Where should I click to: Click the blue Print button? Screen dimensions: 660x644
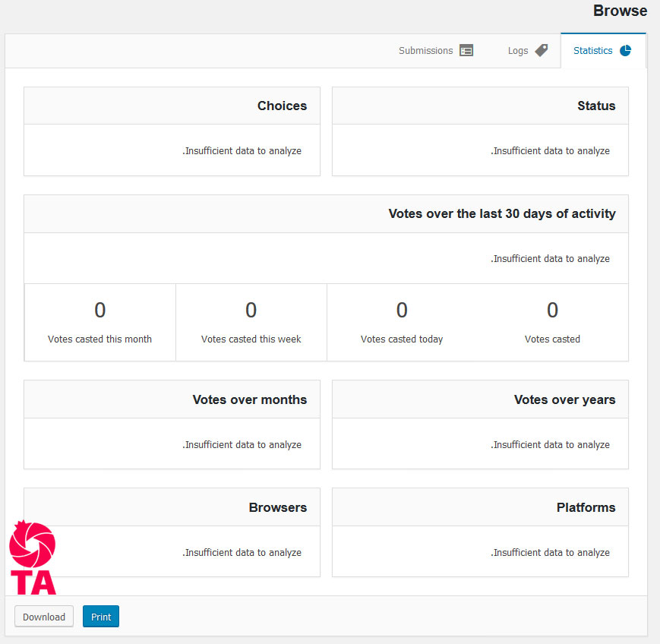point(101,617)
